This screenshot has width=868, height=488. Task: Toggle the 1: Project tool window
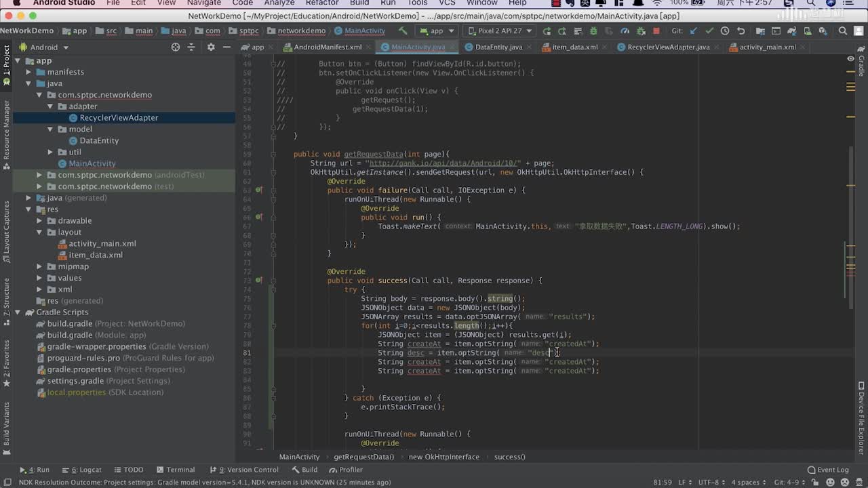(6, 65)
